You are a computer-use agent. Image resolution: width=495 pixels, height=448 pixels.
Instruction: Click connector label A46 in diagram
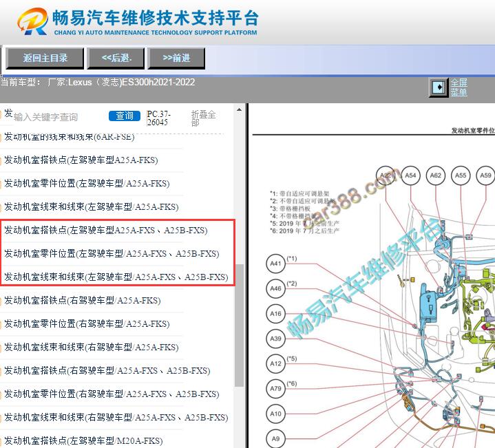coord(275,288)
